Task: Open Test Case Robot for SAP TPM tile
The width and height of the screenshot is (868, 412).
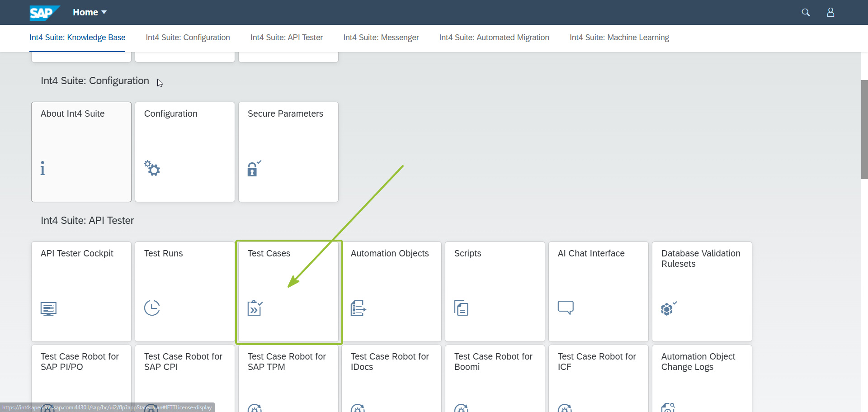Action: [288, 378]
